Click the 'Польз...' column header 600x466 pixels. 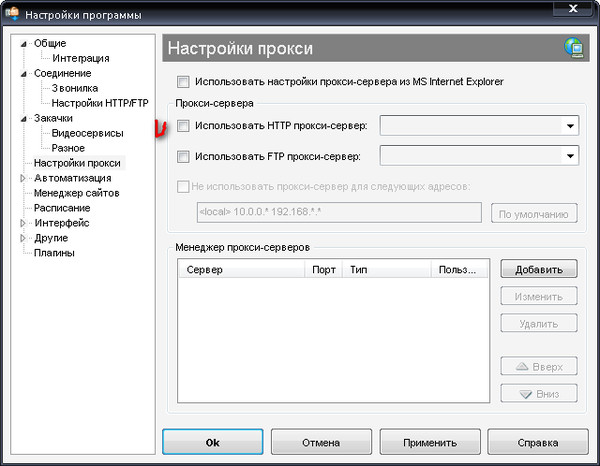(x=459, y=269)
